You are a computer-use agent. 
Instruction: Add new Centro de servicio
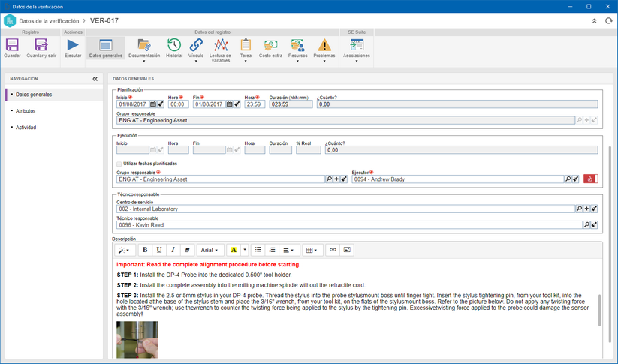(x=586, y=209)
